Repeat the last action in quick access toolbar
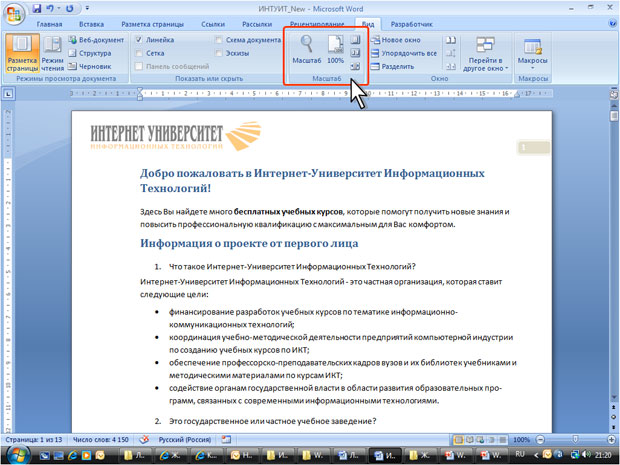 tap(70, 8)
